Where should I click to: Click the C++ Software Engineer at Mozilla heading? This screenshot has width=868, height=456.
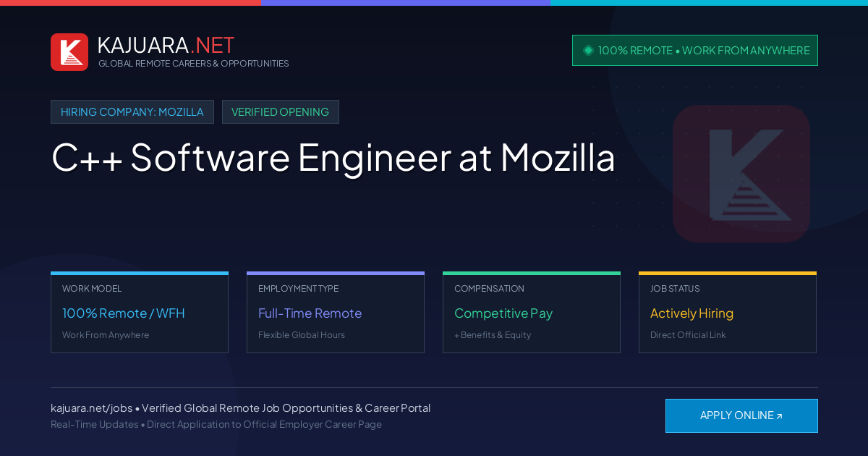click(x=333, y=157)
